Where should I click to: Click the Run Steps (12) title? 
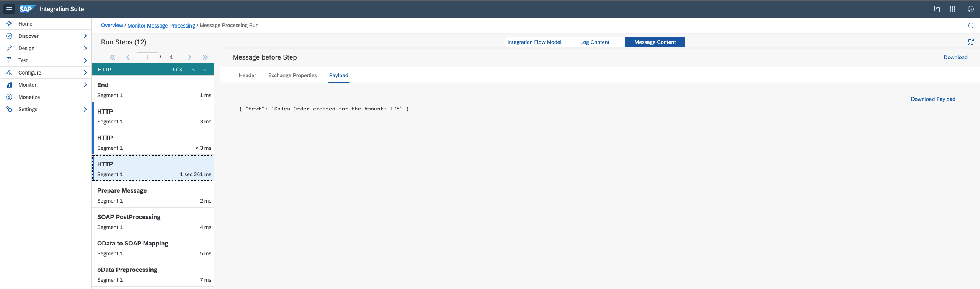(x=124, y=42)
